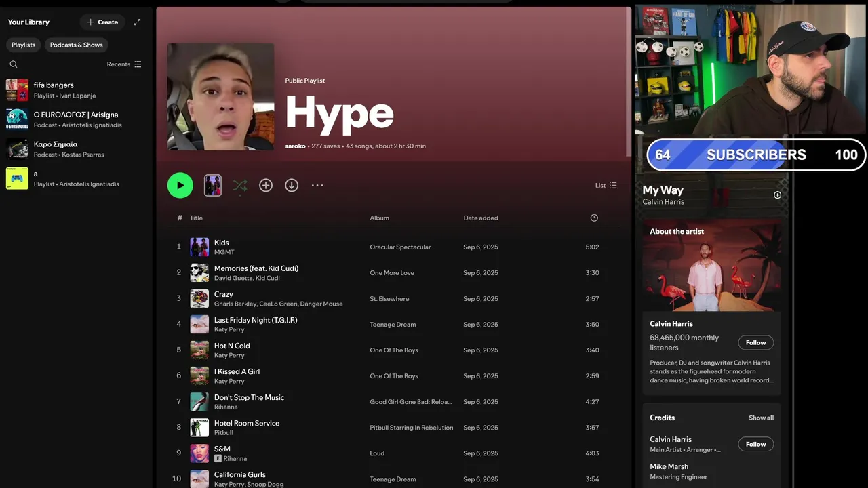Sort tracks by Album column

[379, 218]
